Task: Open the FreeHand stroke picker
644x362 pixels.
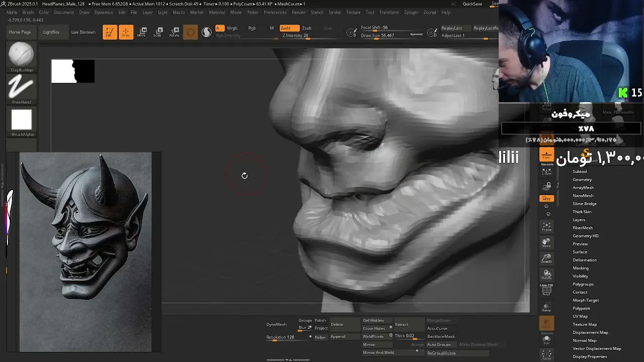Action: [x=21, y=89]
